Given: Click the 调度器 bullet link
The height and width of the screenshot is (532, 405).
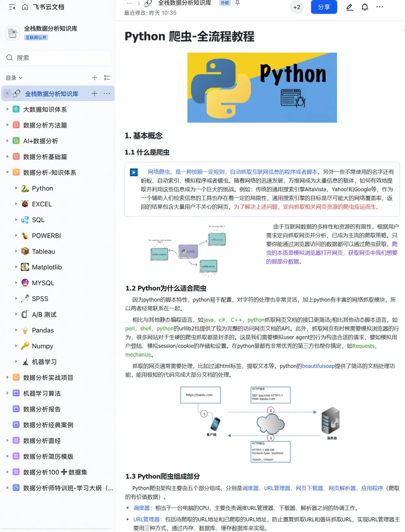Looking at the screenshot, I should pyautogui.click(x=142, y=508).
